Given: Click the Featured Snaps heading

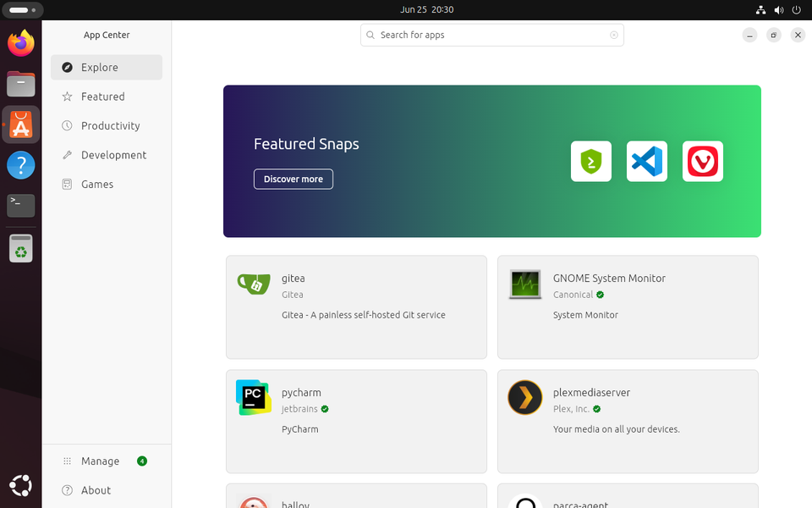Looking at the screenshot, I should coord(306,144).
